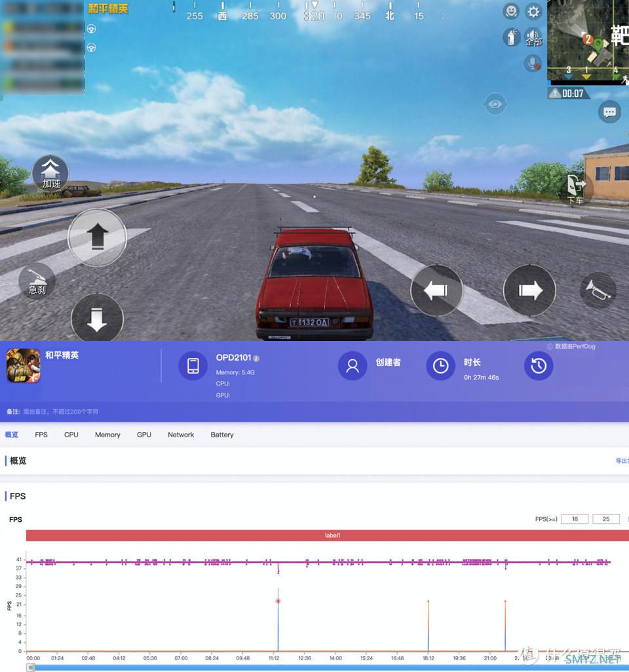Click the 时长 clock icon

pos(440,366)
